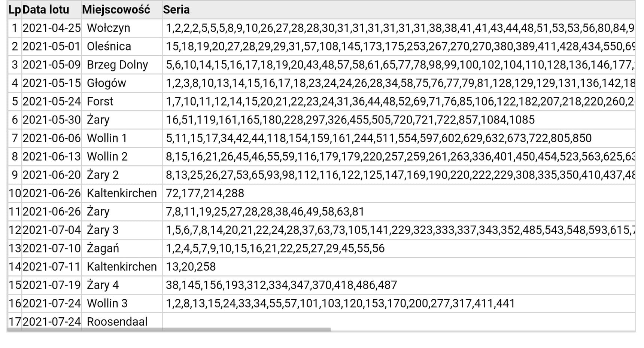Select the Oleśnica locality cell
Image resolution: width=644 pixels, height=348 pixels.
pos(109,46)
